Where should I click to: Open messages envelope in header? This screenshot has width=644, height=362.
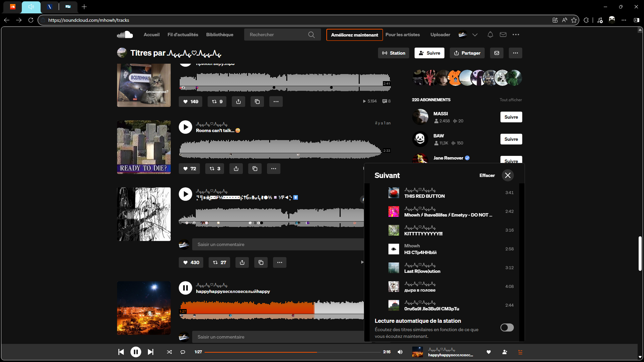coord(503,35)
